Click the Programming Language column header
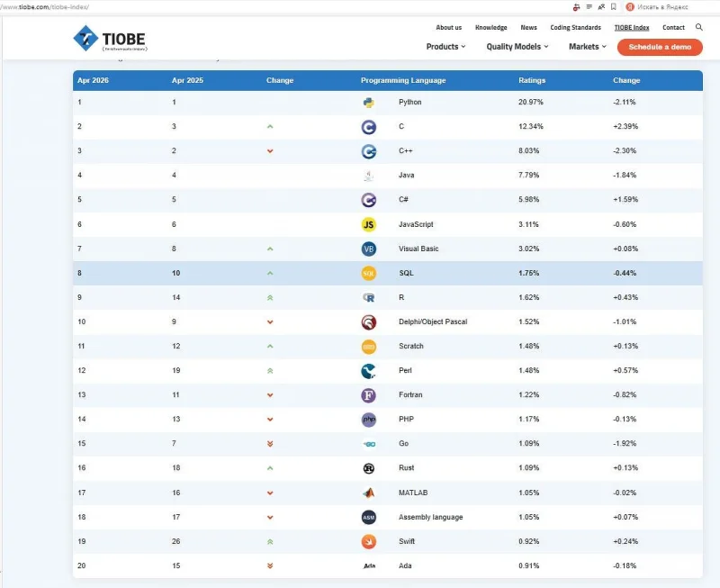The image size is (720, 588). [403, 80]
